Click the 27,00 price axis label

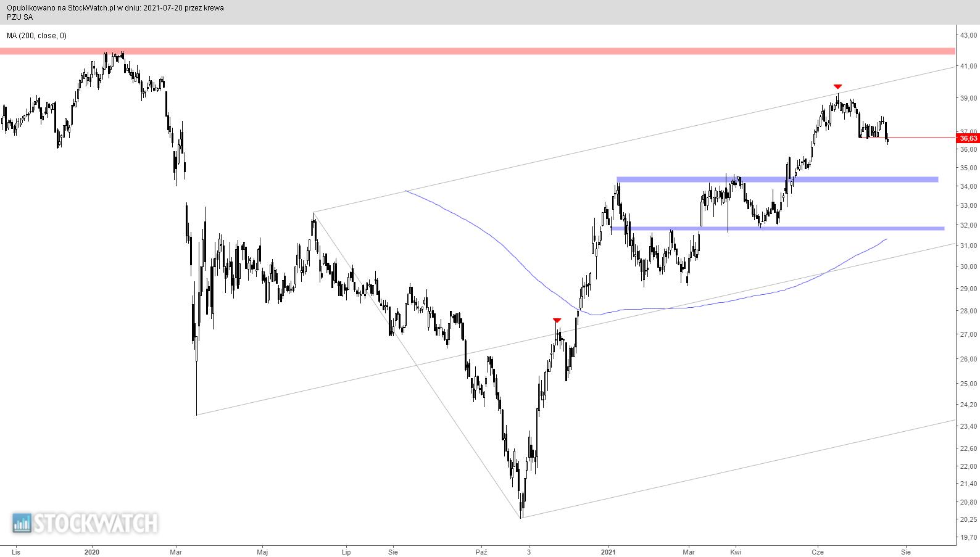pyautogui.click(x=968, y=334)
